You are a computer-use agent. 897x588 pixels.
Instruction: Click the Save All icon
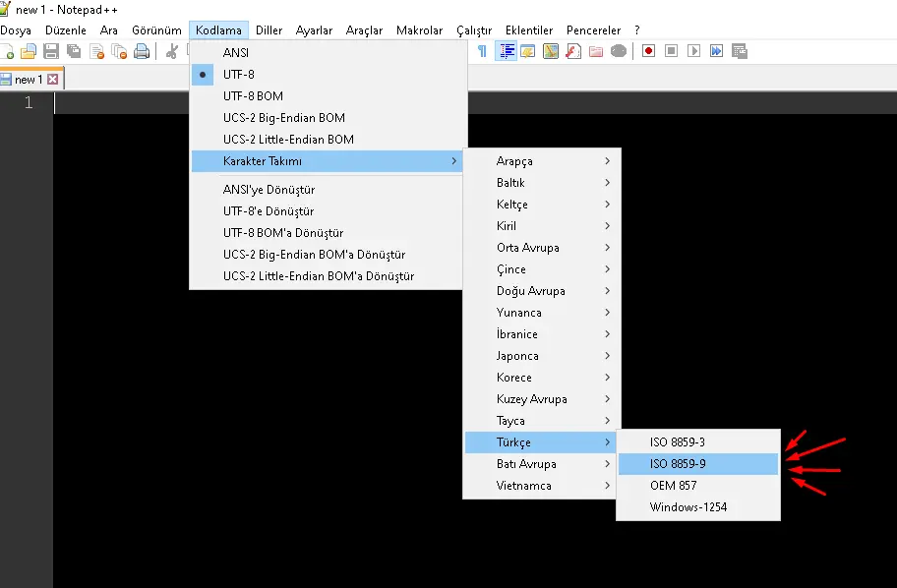[74, 51]
